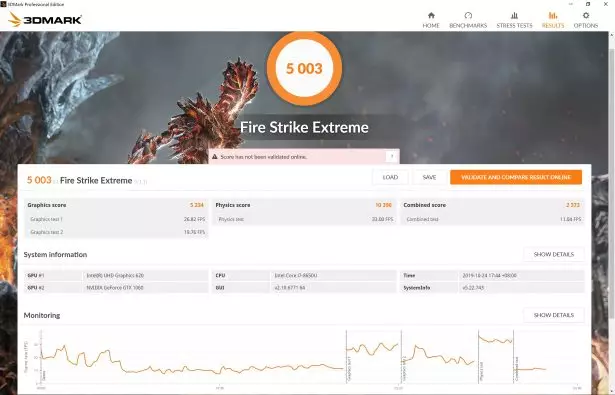Click the Fire Strike Extreme banner title
Image resolution: width=615 pixels, height=395 pixels.
[x=304, y=127]
